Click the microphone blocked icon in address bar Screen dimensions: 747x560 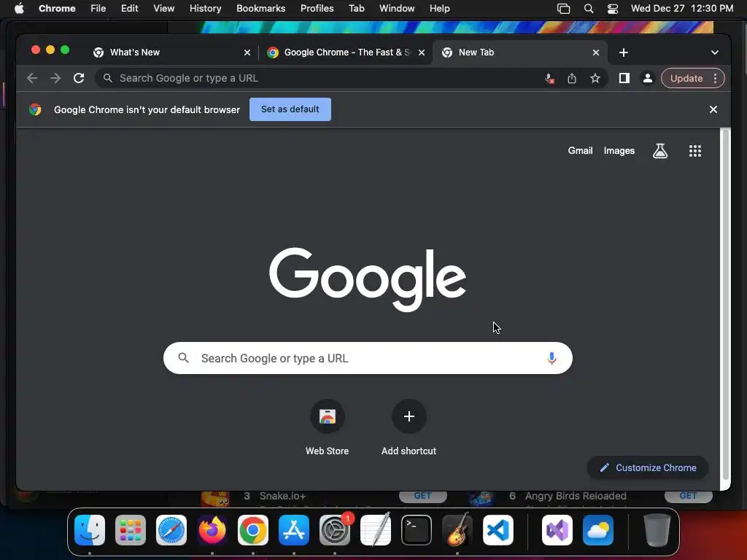[x=549, y=79]
